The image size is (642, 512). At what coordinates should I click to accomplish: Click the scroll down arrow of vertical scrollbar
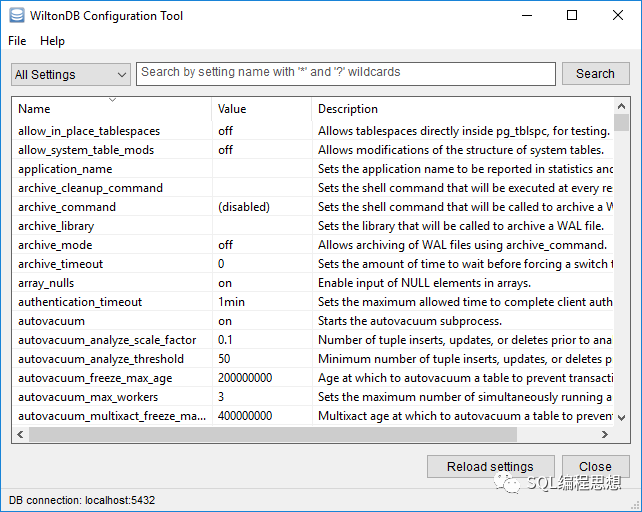[x=621, y=418]
